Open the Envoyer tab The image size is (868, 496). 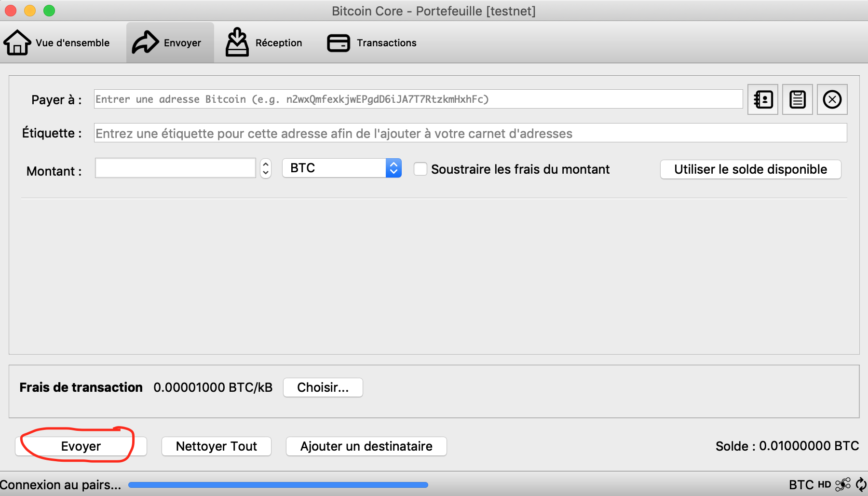170,42
